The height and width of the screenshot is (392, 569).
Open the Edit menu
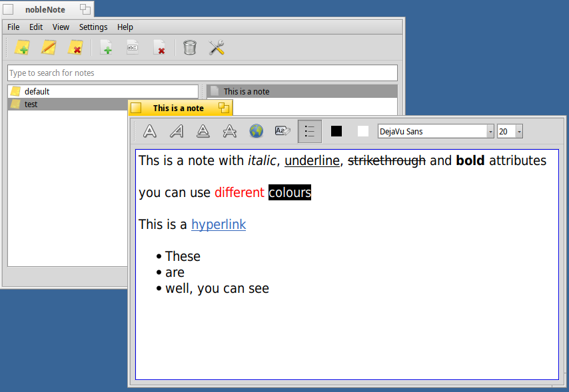(x=36, y=27)
